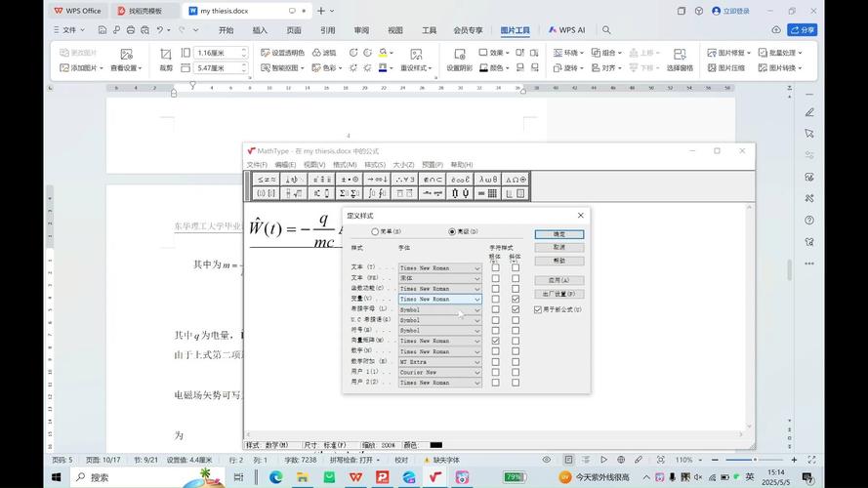Open the 选择窗格 selection pane
The width and height of the screenshot is (868, 488).
click(x=680, y=60)
